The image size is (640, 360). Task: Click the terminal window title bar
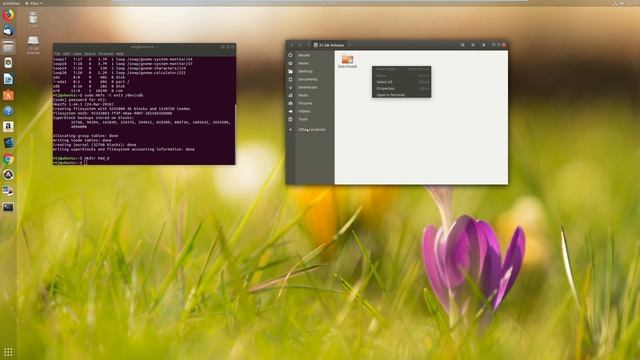coord(144,47)
